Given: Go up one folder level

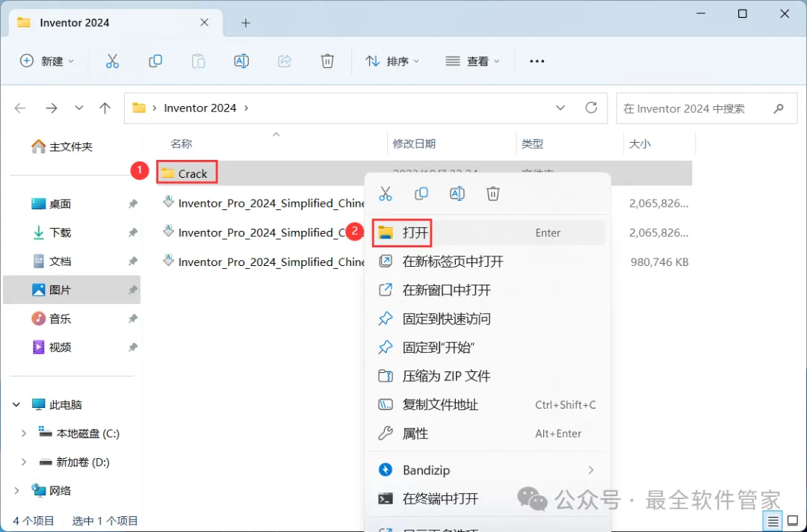Looking at the screenshot, I should click(x=105, y=108).
